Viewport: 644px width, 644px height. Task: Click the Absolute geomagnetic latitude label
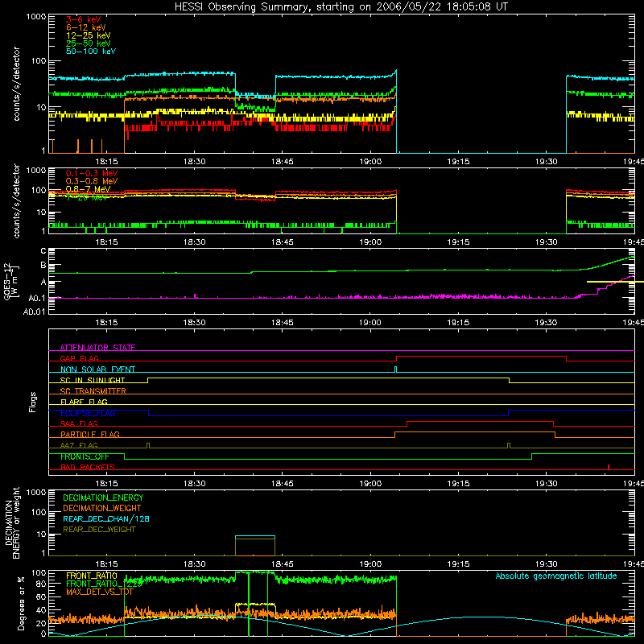click(x=556, y=576)
